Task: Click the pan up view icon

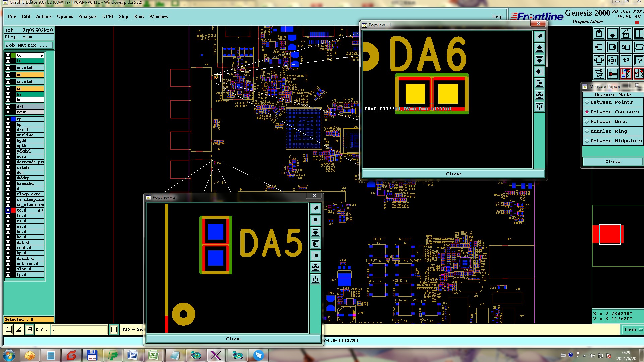Action: pyautogui.click(x=599, y=34)
